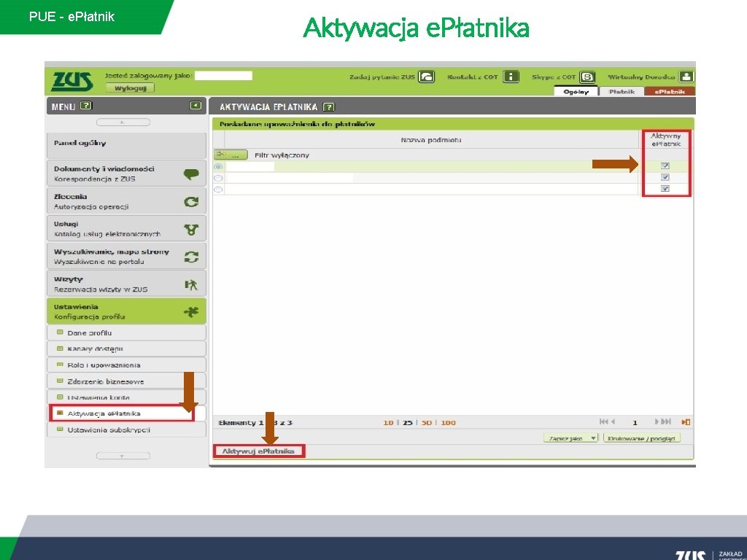Click the Wyloguj button
The image size is (747, 560).
coord(130,88)
